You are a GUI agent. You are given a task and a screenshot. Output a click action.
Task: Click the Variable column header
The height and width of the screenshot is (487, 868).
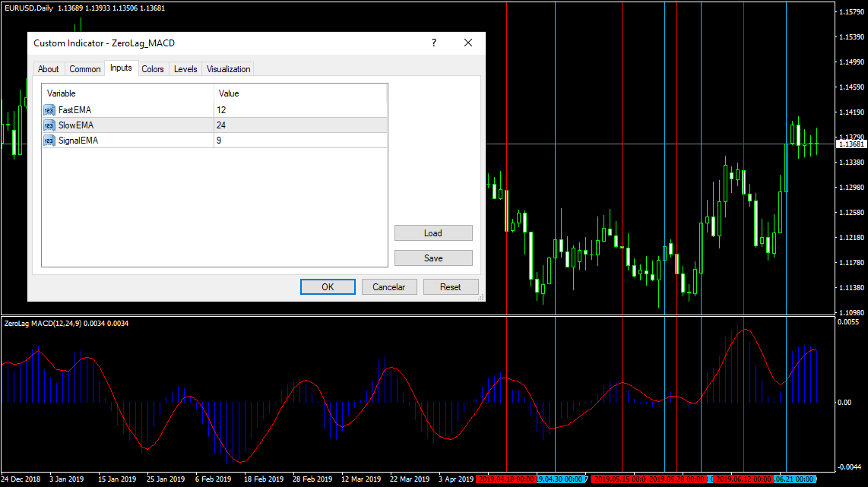click(x=128, y=93)
